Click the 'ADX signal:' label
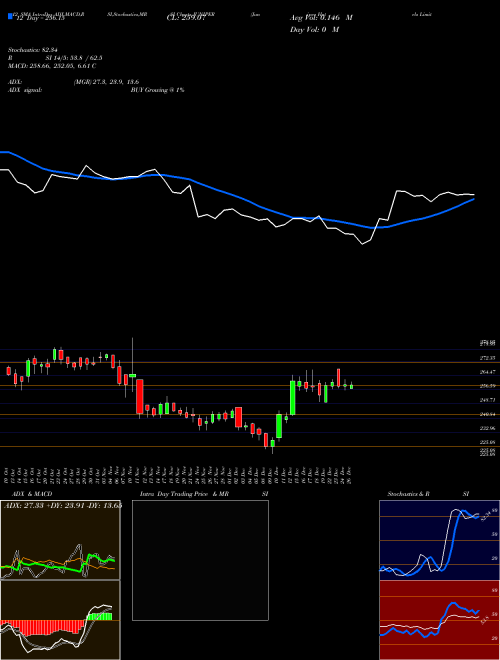The width and height of the screenshot is (500, 660). (x=25, y=90)
